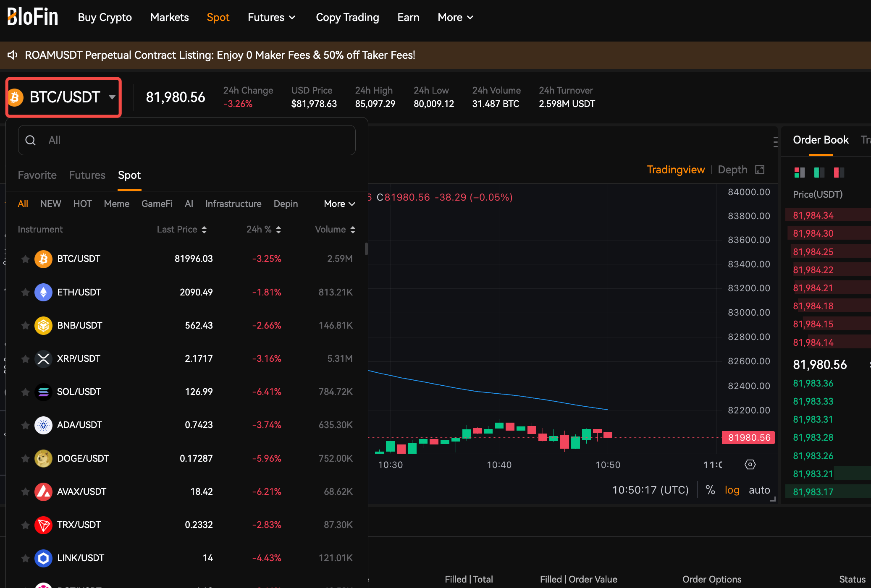
Task: Click the BloFin logo
Action: (32, 17)
